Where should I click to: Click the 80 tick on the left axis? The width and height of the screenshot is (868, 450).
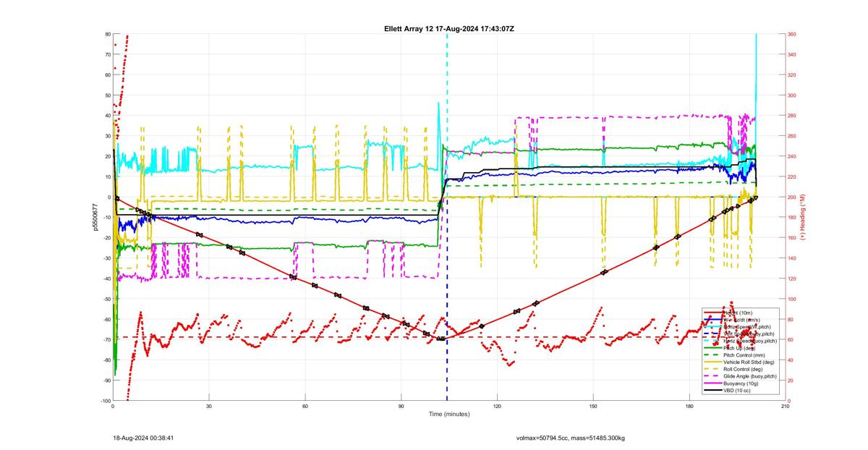[107, 34]
